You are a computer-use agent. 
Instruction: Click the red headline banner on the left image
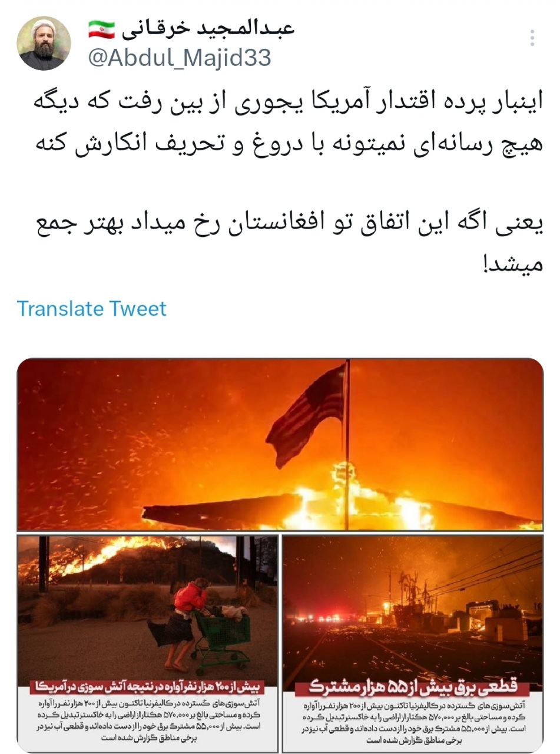pos(147,687)
